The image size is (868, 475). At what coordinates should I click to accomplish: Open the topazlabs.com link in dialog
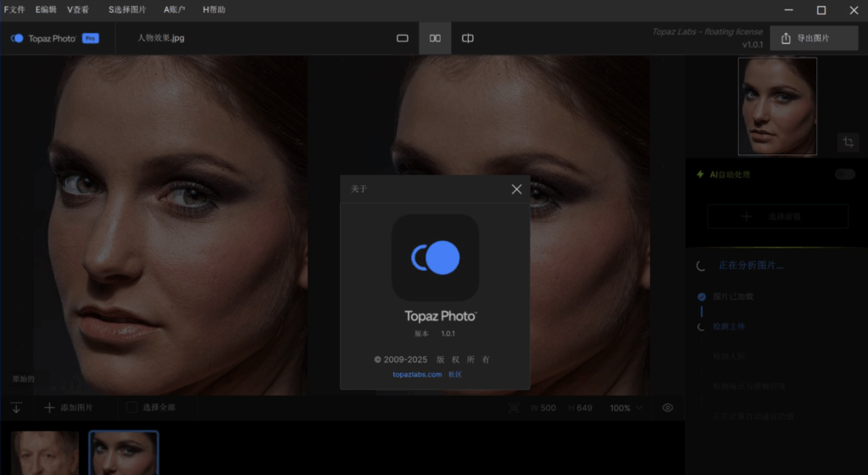[x=417, y=374]
